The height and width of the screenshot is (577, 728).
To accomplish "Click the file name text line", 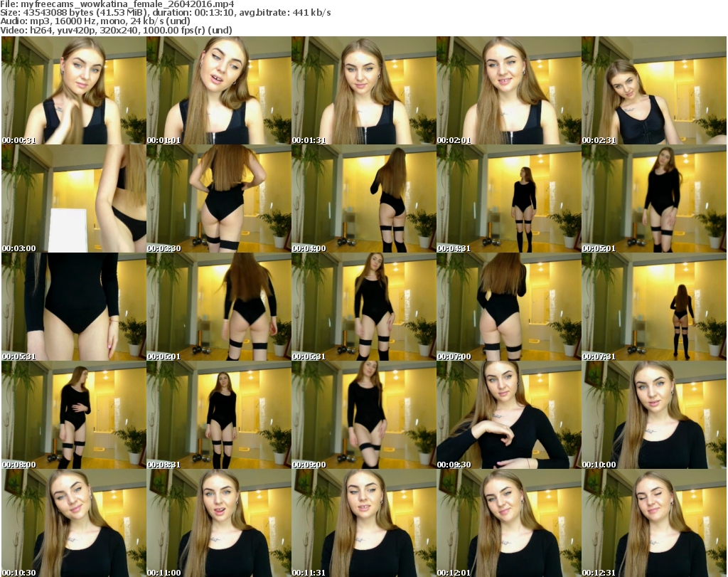I will pyautogui.click(x=117, y=4).
